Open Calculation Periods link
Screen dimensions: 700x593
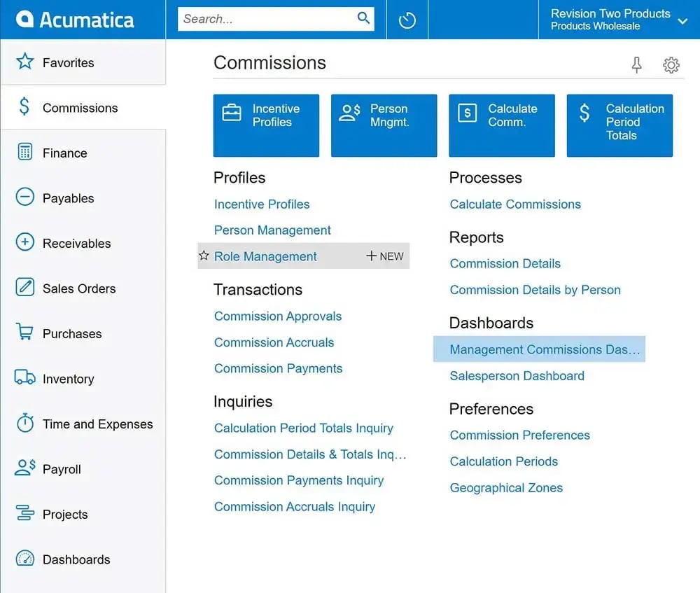pyautogui.click(x=503, y=461)
